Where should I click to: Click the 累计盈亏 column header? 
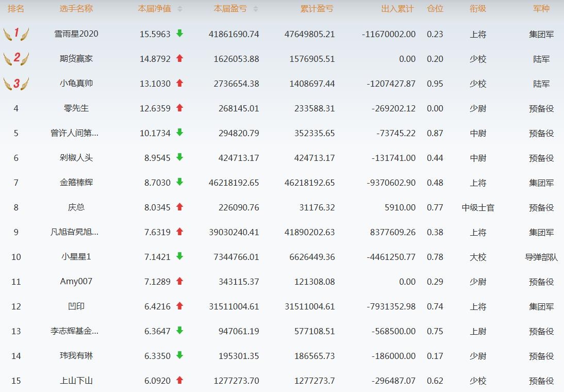tap(317, 9)
